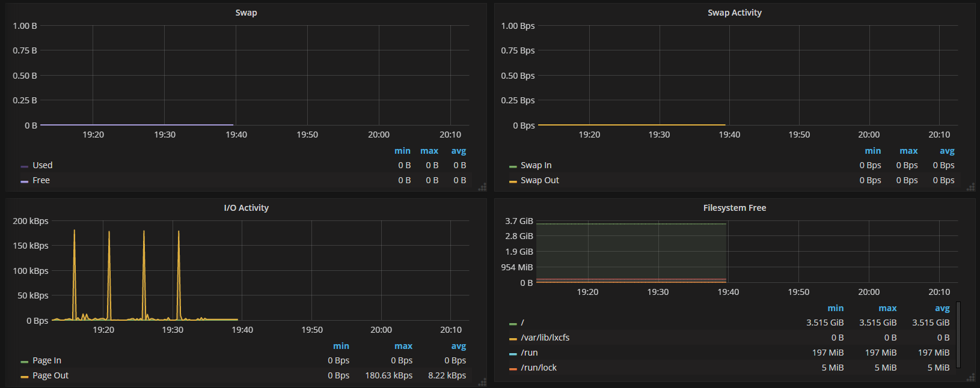
Task: Open the Filesystem Free panel title menu
Action: click(x=734, y=208)
